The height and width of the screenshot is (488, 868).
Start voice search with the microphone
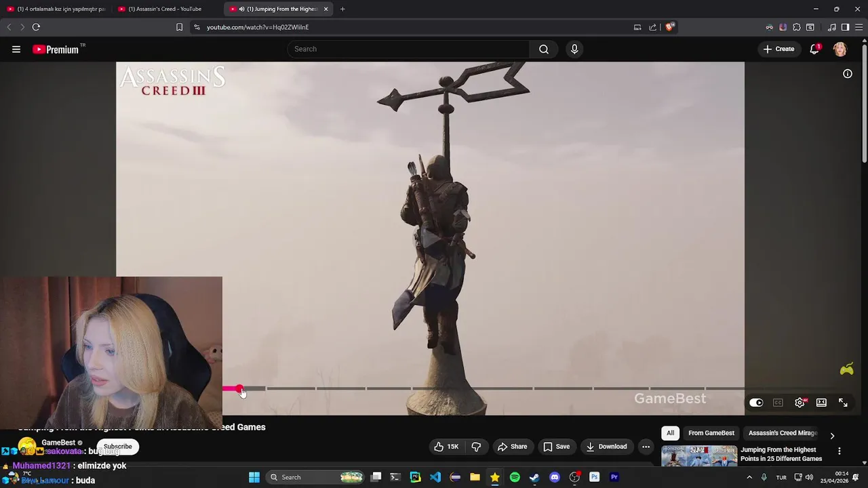574,49
